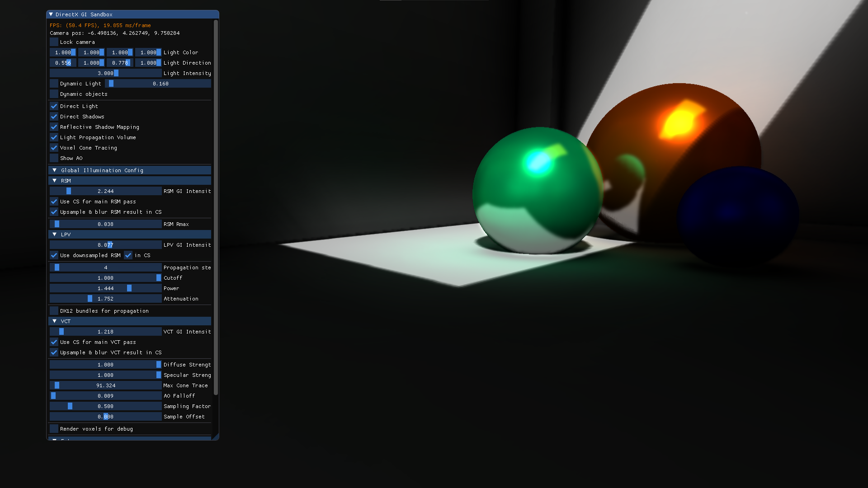Click the Light Intensity slider
The width and height of the screenshot is (868, 488).
coord(105,73)
